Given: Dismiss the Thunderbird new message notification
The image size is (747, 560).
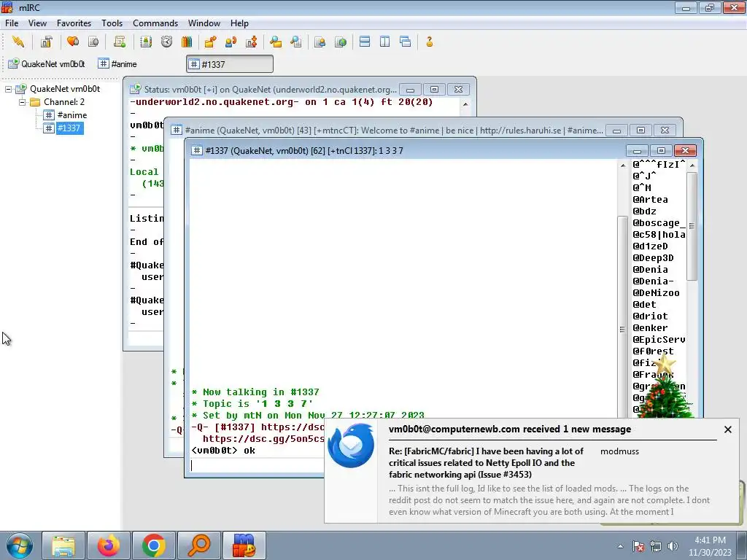Looking at the screenshot, I should [x=727, y=429].
